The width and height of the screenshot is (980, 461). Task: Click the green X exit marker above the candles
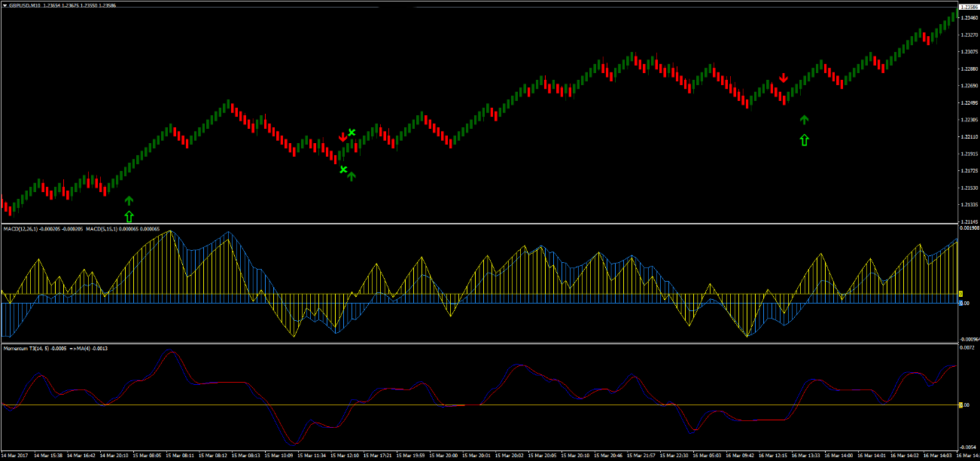[x=352, y=133]
